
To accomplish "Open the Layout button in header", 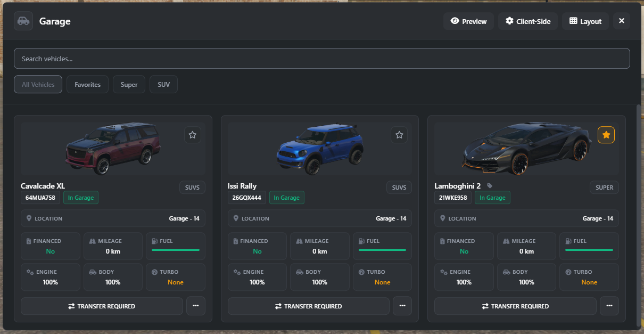I will click(x=585, y=21).
